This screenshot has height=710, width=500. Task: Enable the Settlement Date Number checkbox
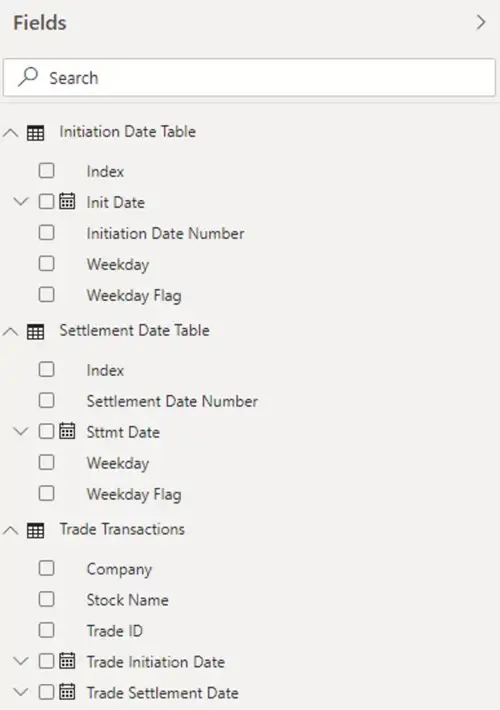pos(47,400)
